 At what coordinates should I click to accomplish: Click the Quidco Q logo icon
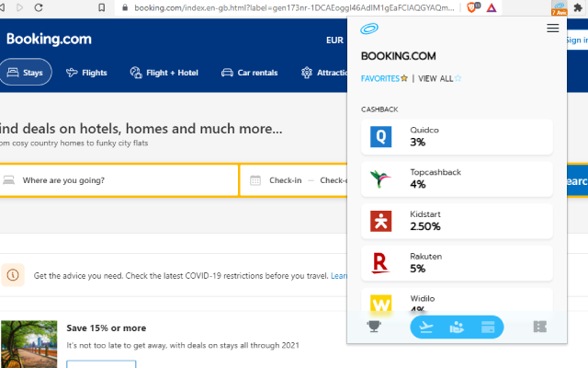click(380, 137)
